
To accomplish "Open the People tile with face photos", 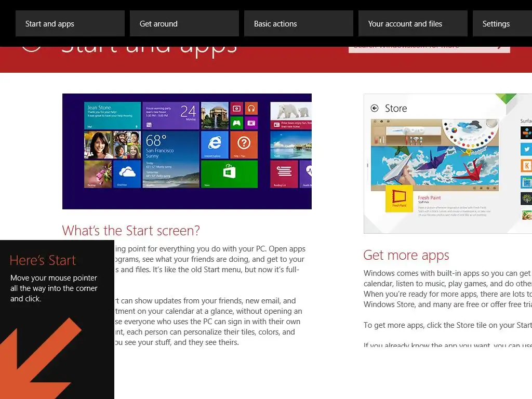I will [112, 145].
